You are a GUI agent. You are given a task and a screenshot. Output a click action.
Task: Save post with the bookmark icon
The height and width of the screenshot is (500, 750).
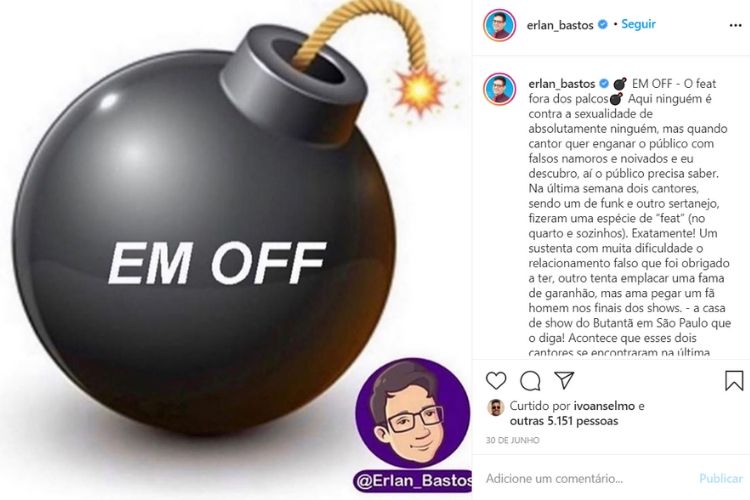coord(734,380)
